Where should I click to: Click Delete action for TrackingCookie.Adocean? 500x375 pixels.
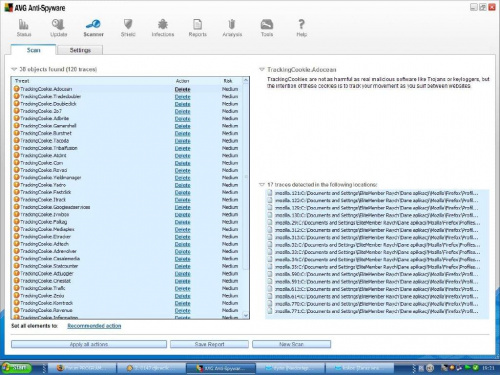pyautogui.click(x=183, y=89)
